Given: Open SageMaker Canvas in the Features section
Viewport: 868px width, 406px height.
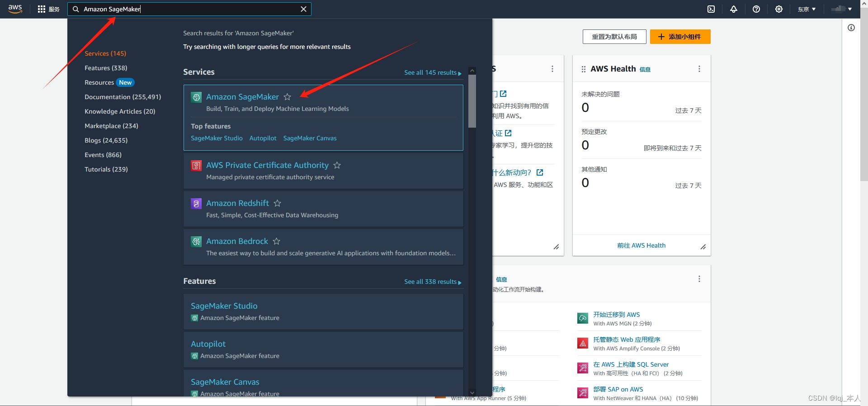Looking at the screenshot, I should [x=225, y=382].
